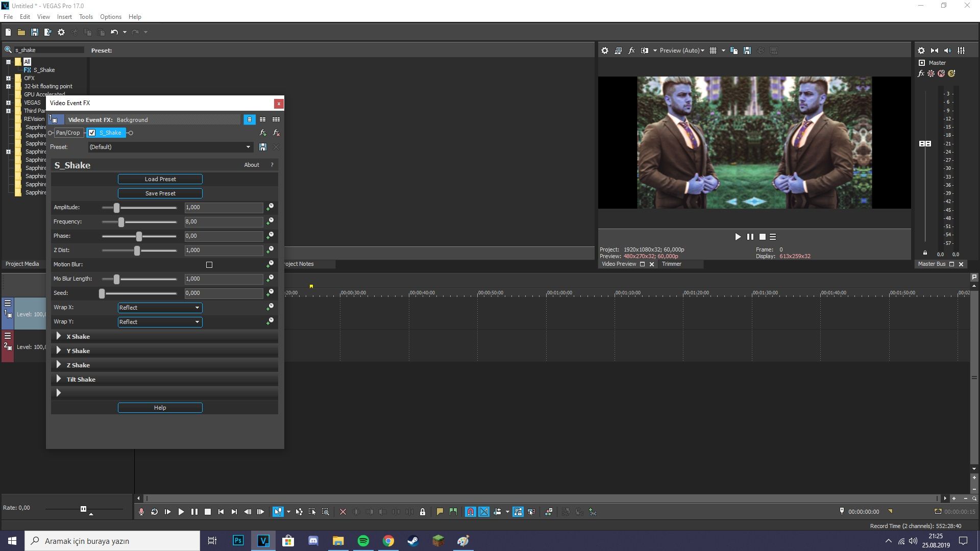Click the Record microphone button in transport
Screen dimensions: 980x551
[141, 512]
